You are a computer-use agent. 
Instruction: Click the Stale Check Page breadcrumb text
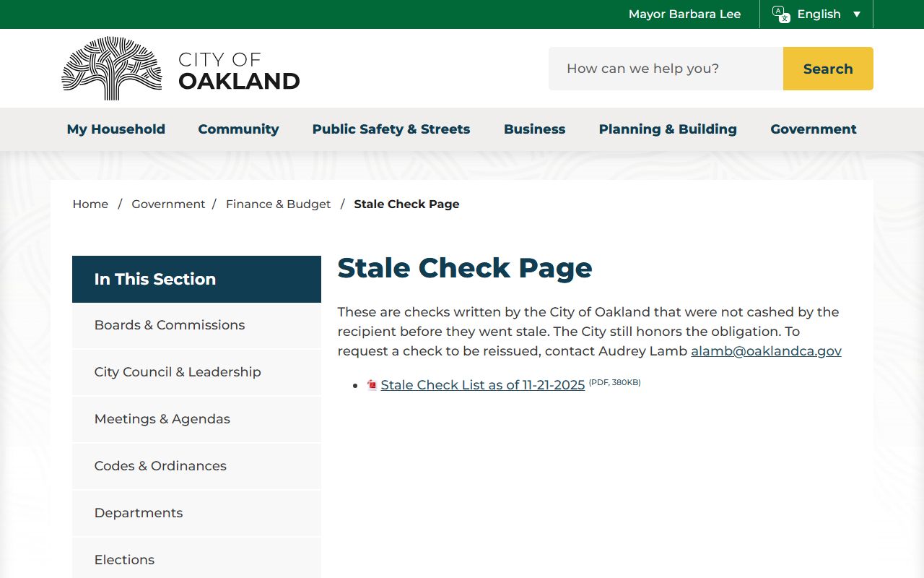coord(406,204)
